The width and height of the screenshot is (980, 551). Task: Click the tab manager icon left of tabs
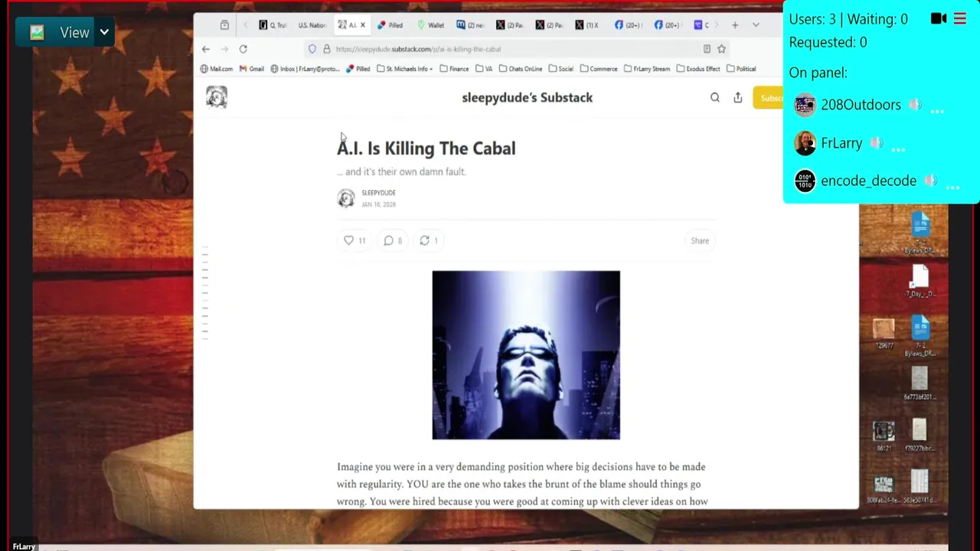point(224,25)
